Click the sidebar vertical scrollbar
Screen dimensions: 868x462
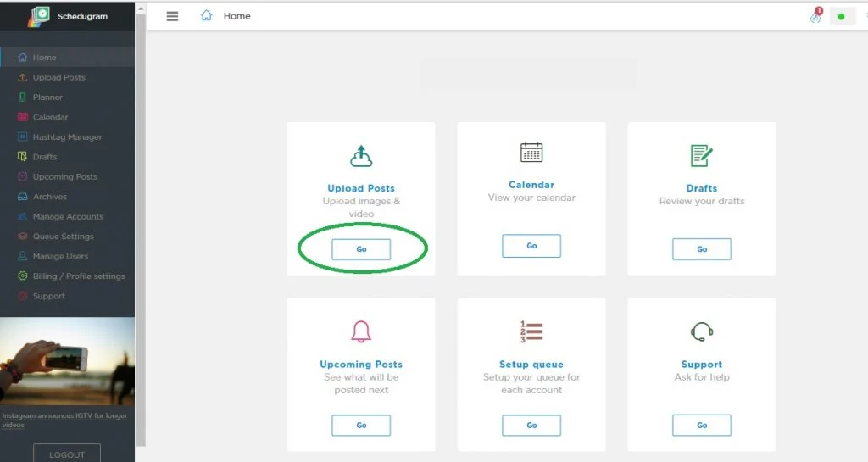(141, 230)
